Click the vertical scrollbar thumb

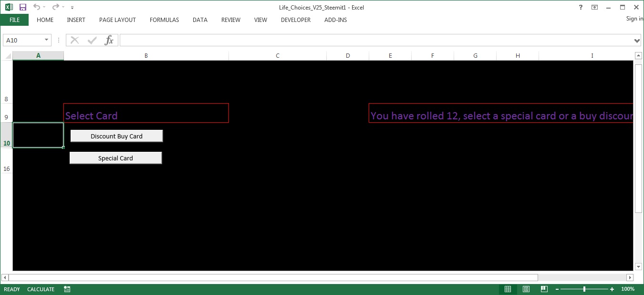(638, 138)
